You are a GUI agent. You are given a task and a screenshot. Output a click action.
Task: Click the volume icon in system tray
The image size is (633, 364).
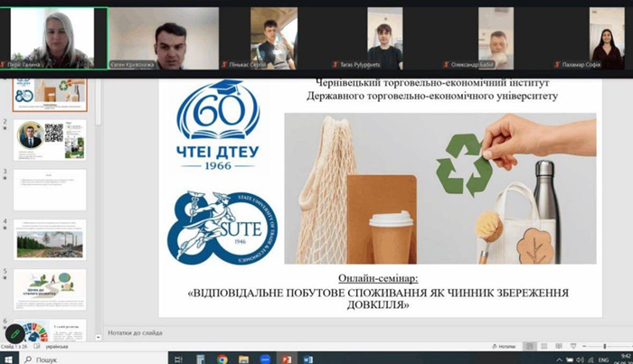(581, 360)
